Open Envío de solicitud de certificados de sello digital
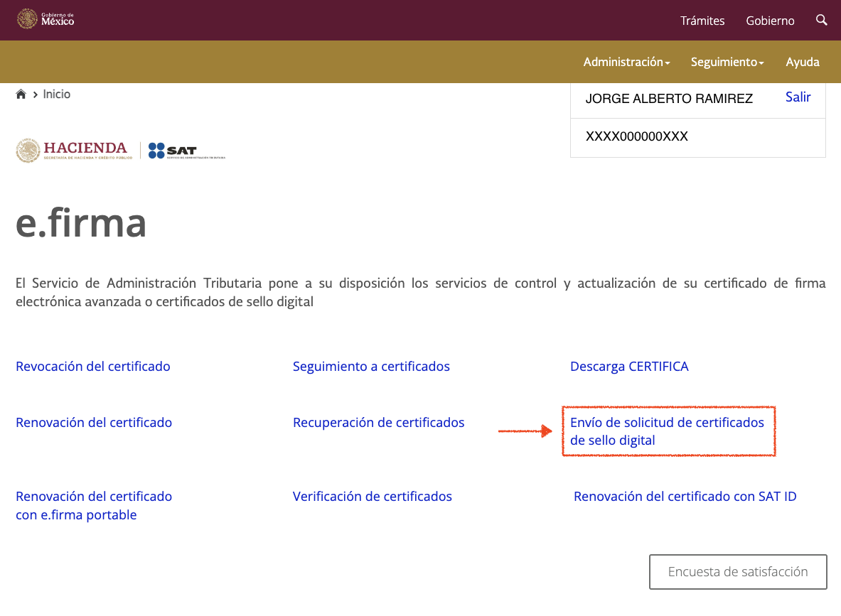The image size is (841, 616). click(667, 431)
